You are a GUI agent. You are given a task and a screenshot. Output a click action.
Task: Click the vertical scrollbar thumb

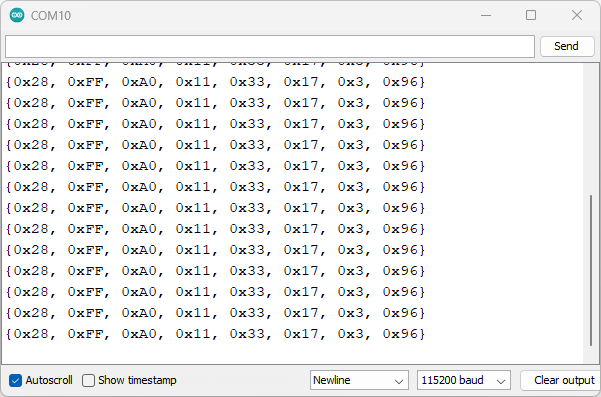[x=591, y=271]
